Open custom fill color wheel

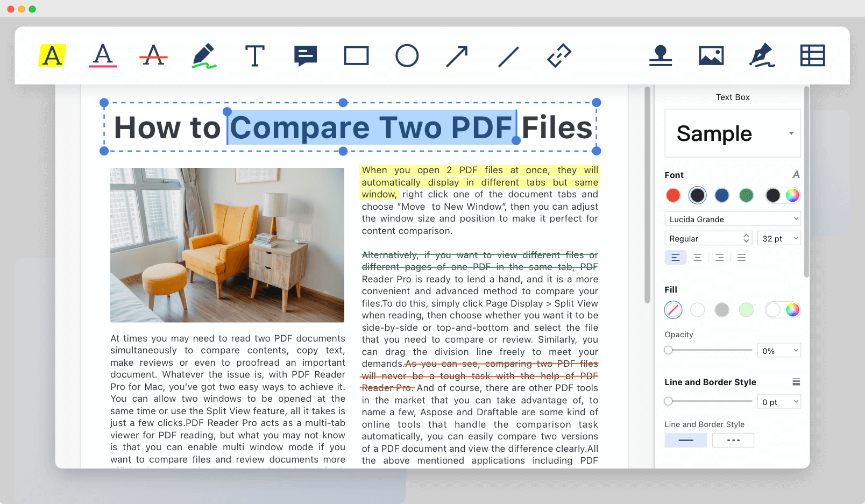pyautogui.click(x=792, y=310)
